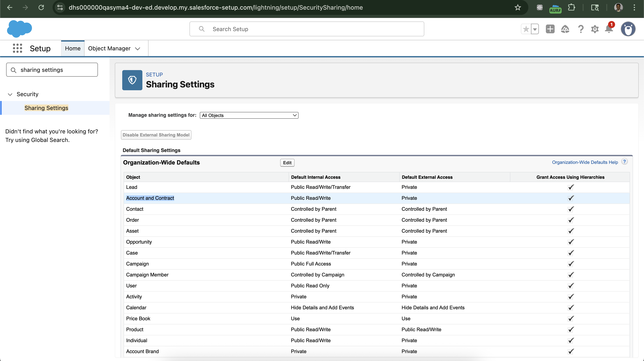The height and width of the screenshot is (361, 644).
Task: Open the App Launcher dots grid
Action: coord(17,48)
